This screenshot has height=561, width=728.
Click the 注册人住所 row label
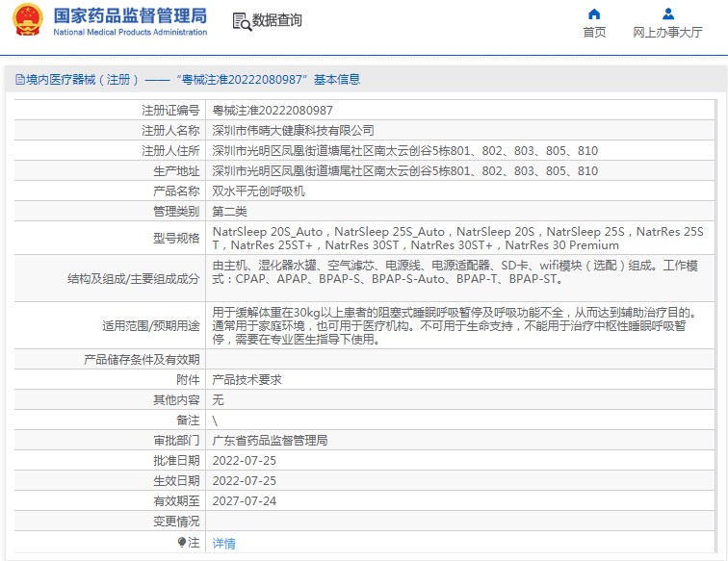(x=170, y=151)
